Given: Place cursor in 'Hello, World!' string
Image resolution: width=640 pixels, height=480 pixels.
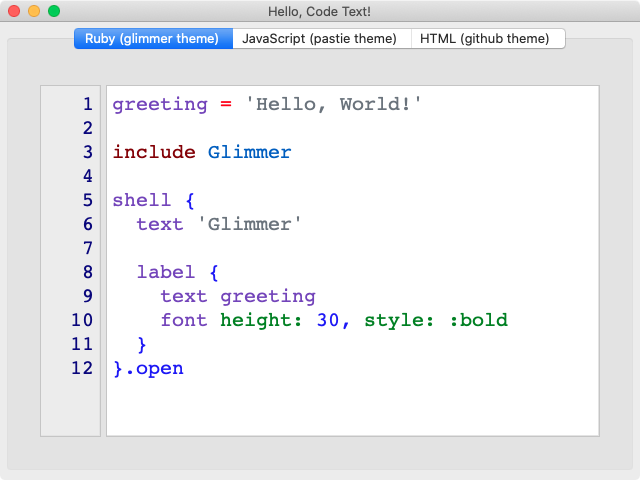Looking at the screenshot, I should 333,104.
